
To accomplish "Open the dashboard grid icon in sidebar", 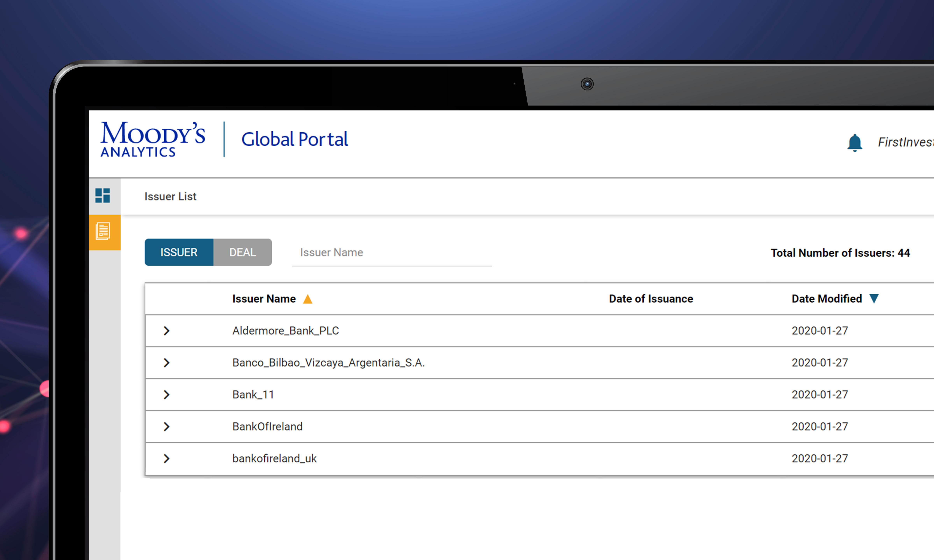I will pyautogui.click(x=103, y=195).
